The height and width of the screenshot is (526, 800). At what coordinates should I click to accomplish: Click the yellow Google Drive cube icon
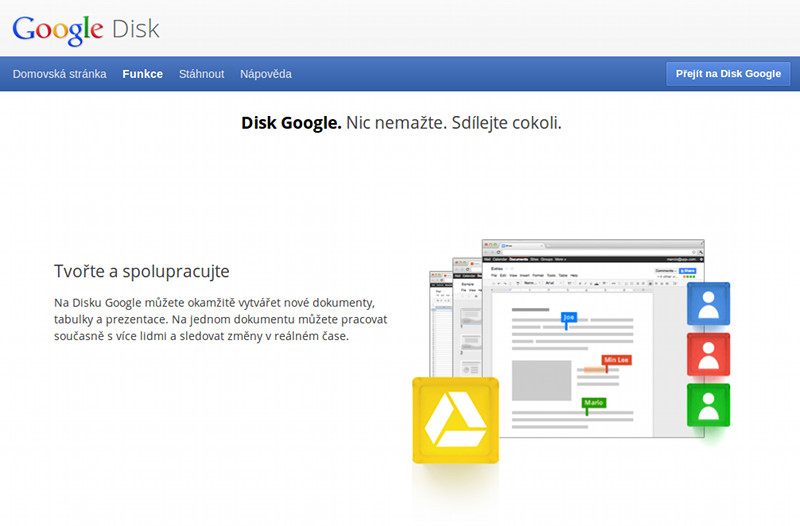point(456,420)
